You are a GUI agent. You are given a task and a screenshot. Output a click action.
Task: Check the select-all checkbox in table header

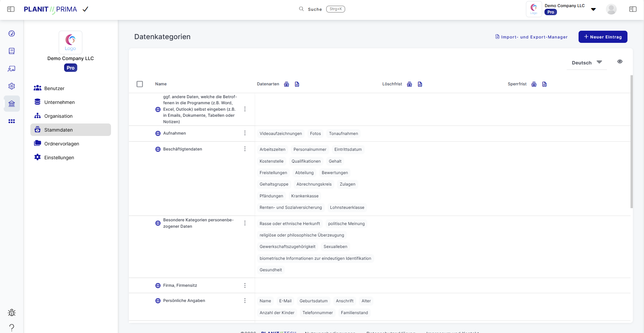(x=140, y=84)
